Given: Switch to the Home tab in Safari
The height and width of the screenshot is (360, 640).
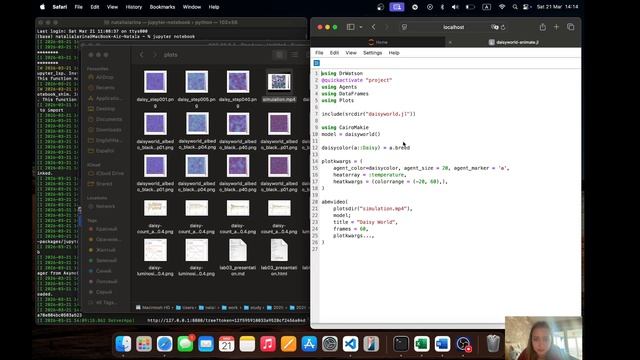Looking at the screenshot, I should pos(378,42).
